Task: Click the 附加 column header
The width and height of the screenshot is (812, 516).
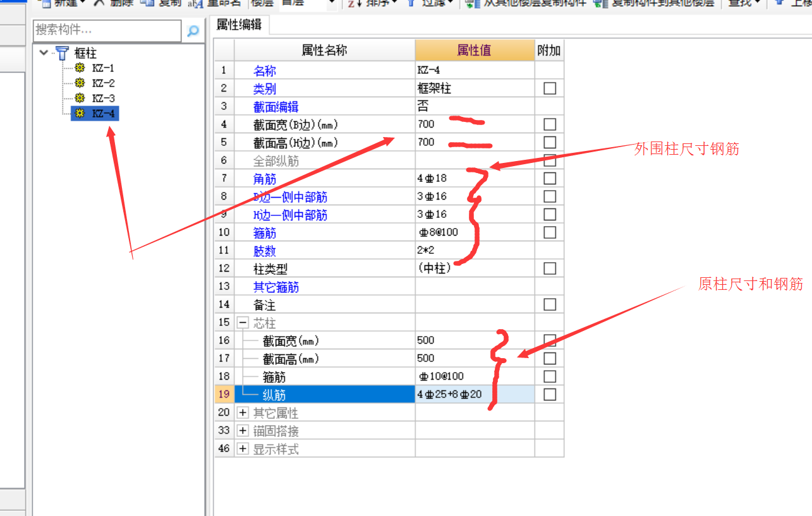Action: point(548,51)
